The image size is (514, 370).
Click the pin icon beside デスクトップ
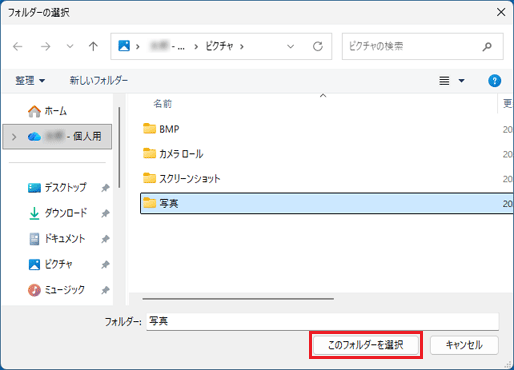(105, 188)
